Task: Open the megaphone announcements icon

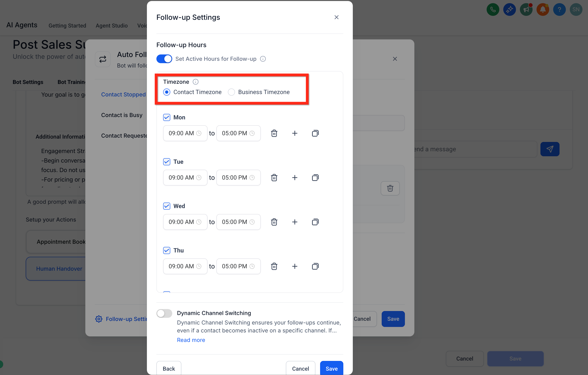Action: [x=526, y=10]
